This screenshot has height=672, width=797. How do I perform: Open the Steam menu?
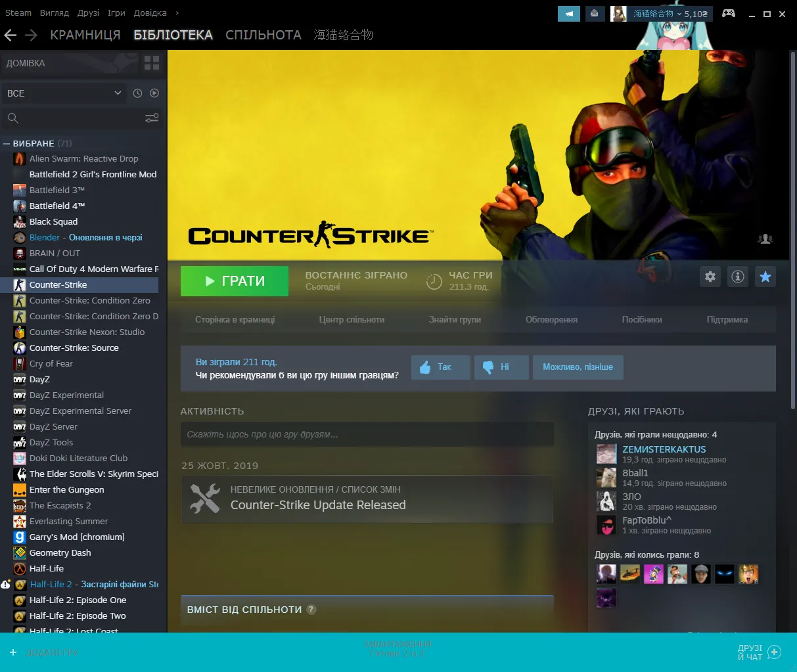(18, 12)
